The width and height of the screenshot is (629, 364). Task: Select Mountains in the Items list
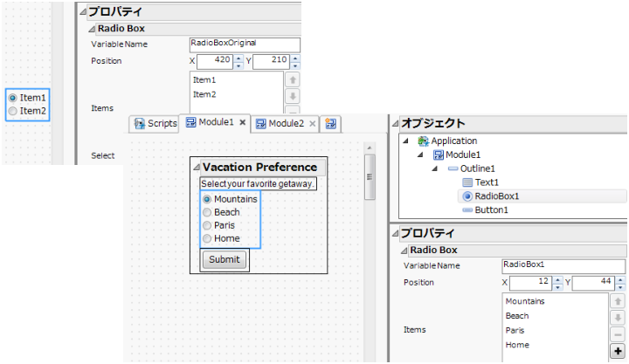point(525,301)
